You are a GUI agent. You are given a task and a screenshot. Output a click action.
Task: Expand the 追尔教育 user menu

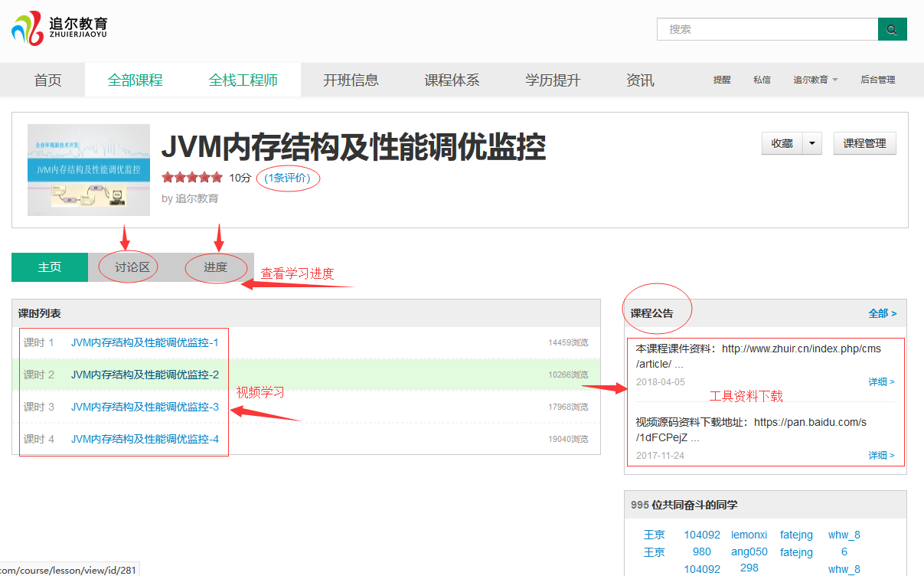815,80
